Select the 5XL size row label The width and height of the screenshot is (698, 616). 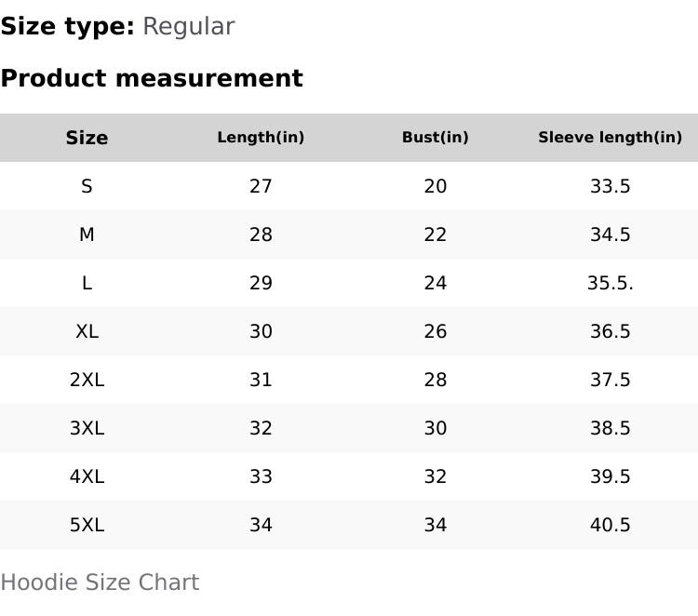[x=87, y=525]
